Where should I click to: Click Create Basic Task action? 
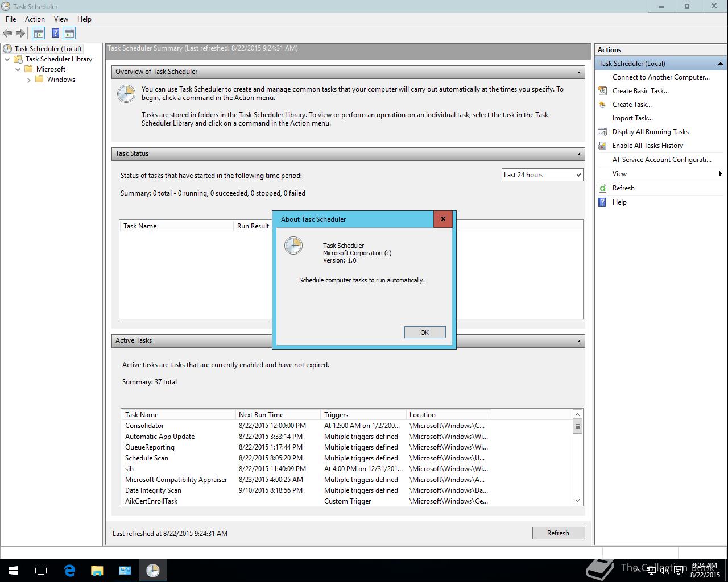click(x=640, y=91)
